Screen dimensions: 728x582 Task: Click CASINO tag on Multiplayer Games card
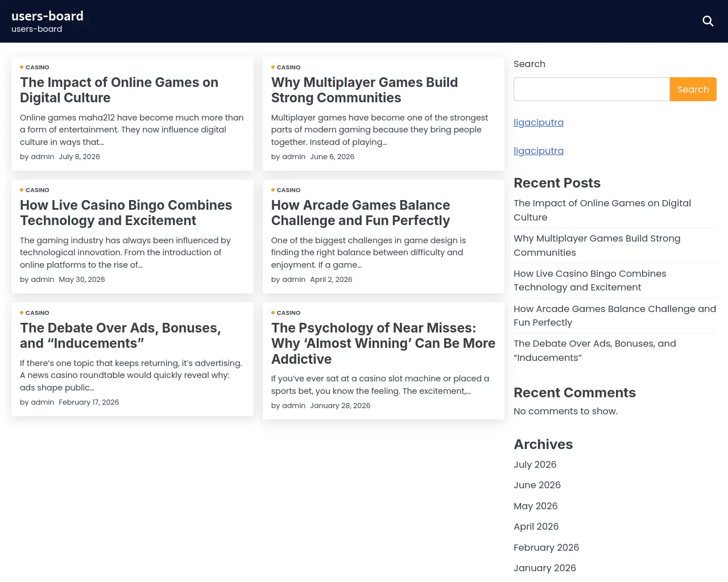tap(288, 67)
